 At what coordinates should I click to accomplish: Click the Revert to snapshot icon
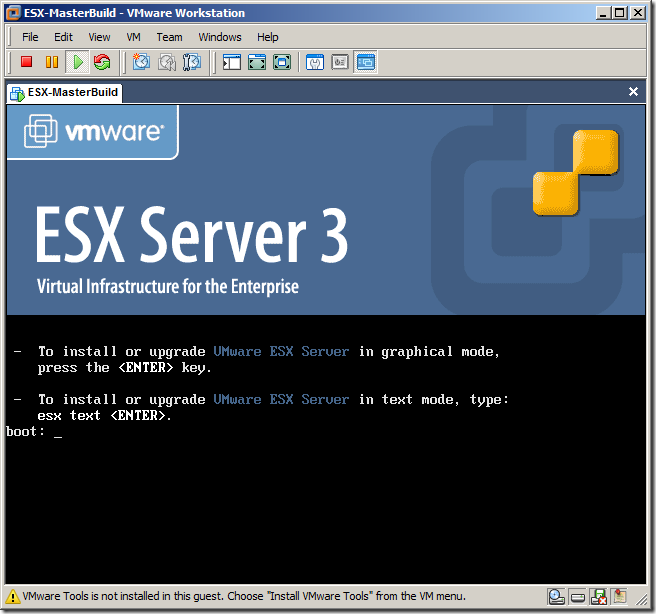167,62
